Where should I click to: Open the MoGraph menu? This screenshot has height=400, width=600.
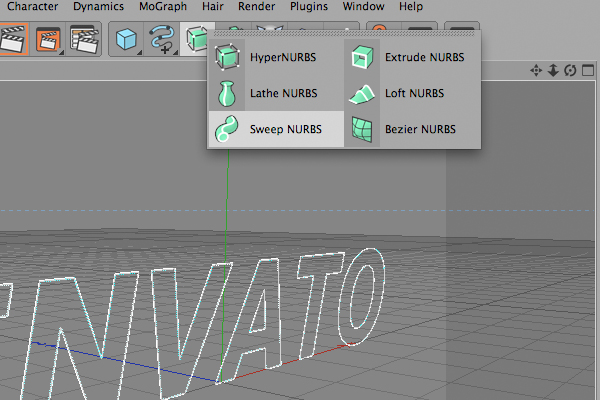point(163,7)
